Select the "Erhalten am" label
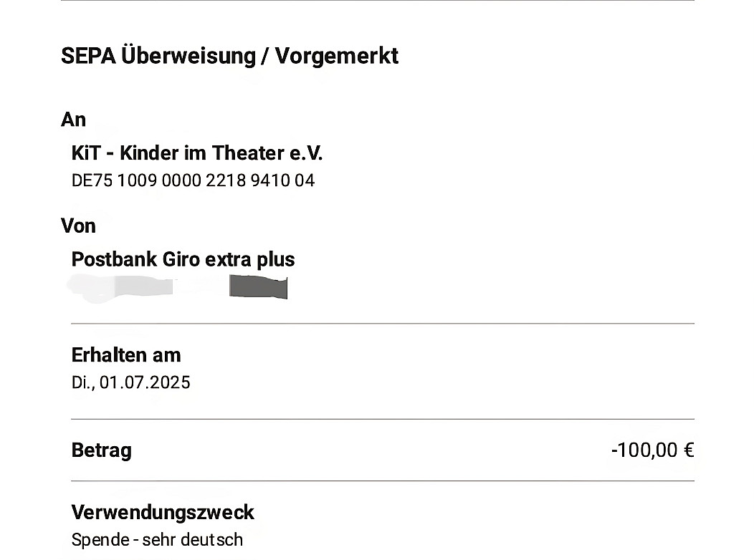 click(126, 355)
